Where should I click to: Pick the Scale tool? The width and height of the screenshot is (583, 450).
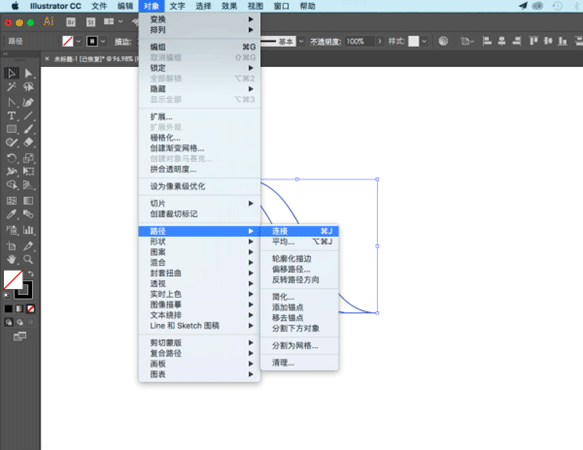coord(28,158)
